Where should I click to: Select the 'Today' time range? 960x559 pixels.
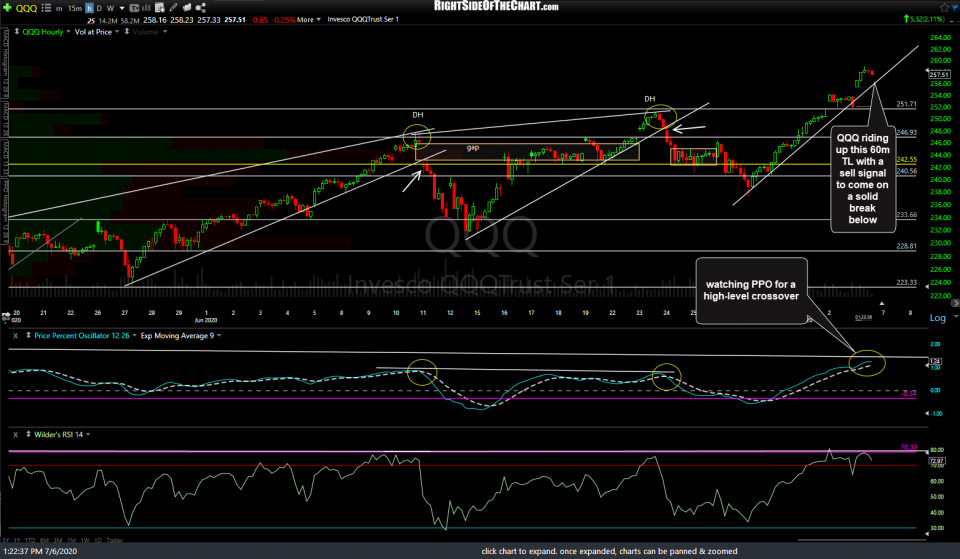pyautogui.click(x=114, y=540)
